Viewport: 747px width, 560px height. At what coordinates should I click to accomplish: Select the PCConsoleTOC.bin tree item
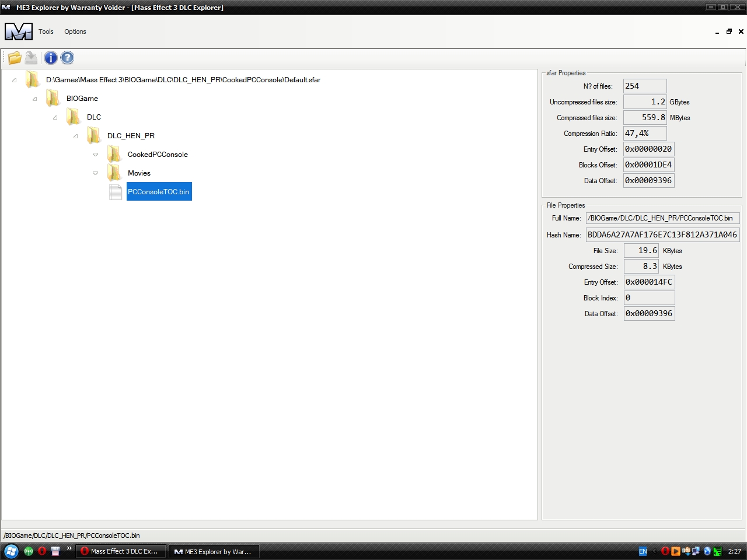click(159, 192)
